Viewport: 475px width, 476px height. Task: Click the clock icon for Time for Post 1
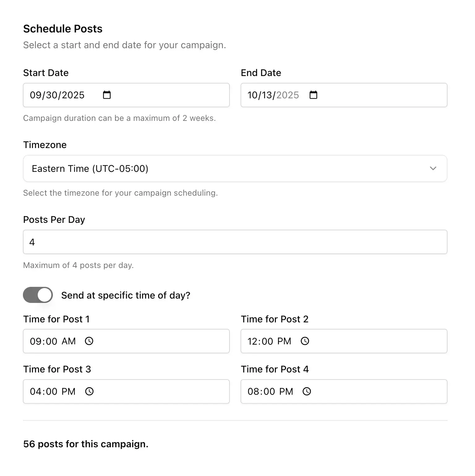[x=89, y=341]
